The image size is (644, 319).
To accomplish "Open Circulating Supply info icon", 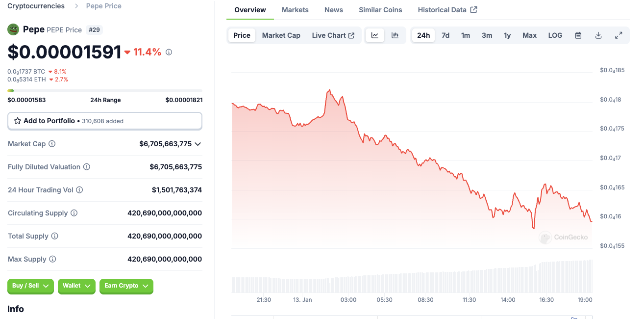I will pyautogui.click(x=74, y=213).
